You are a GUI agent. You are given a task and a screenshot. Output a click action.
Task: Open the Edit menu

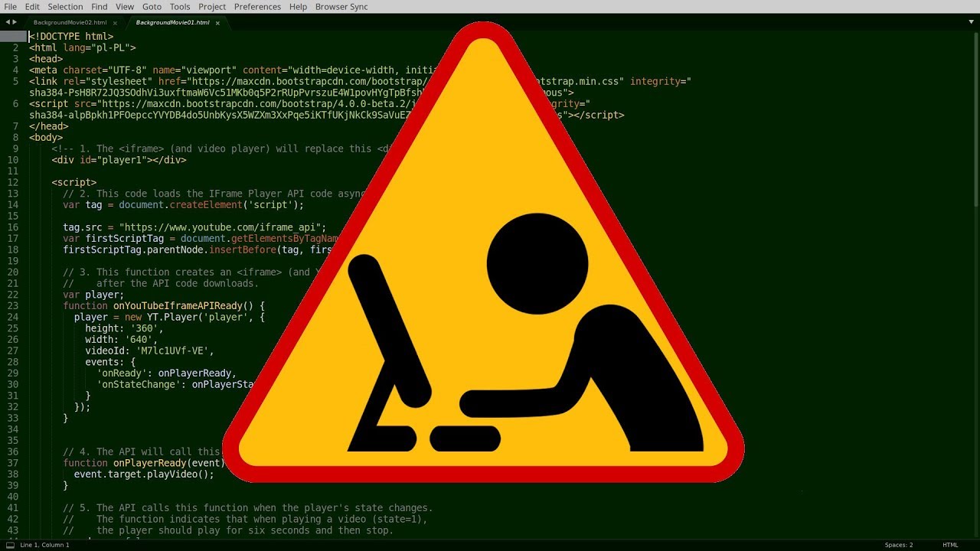point(32,6)
